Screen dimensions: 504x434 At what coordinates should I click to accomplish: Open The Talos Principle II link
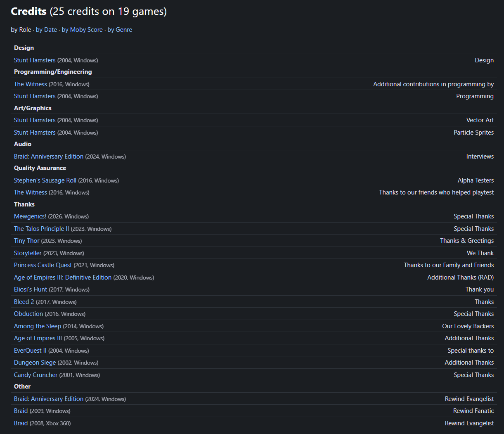[42, 229]
